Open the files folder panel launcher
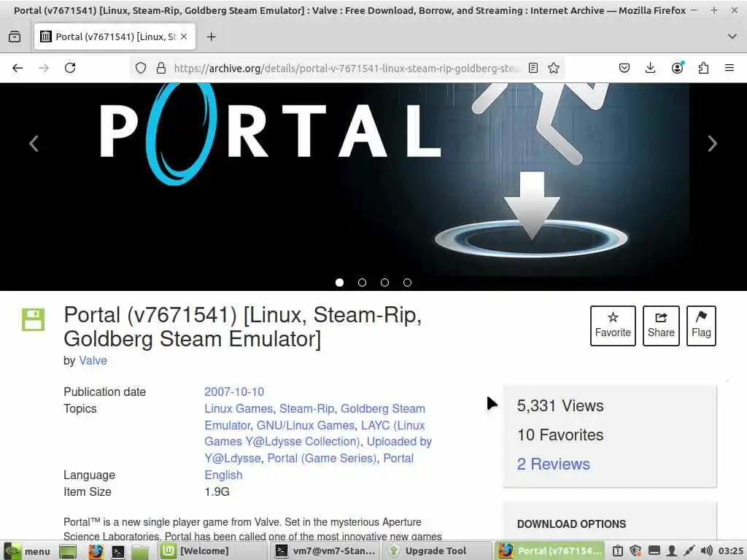 point(139,551)
